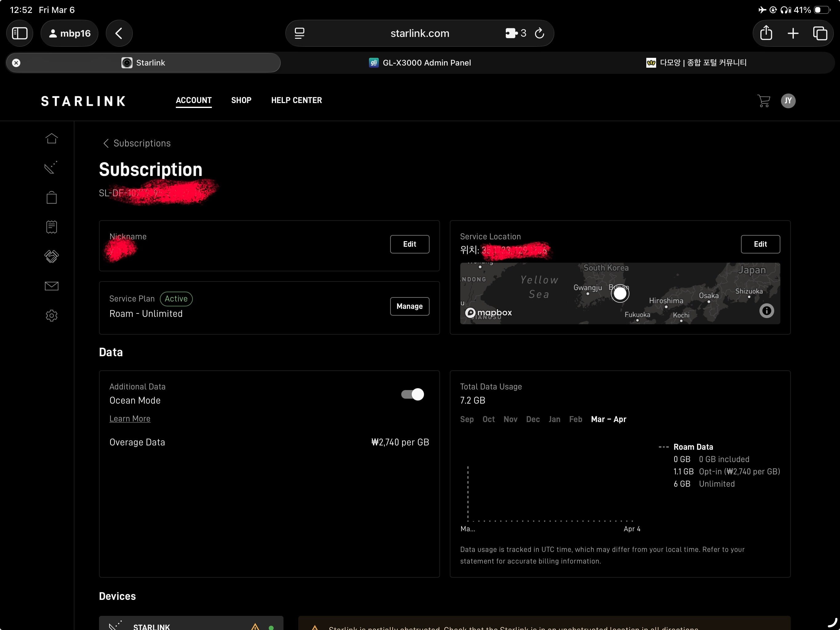The height and width of the screenshot is (630, 840).
Task: Open the mbp16 profile selector
Action: pyautogui.click(x=69, y=34)
